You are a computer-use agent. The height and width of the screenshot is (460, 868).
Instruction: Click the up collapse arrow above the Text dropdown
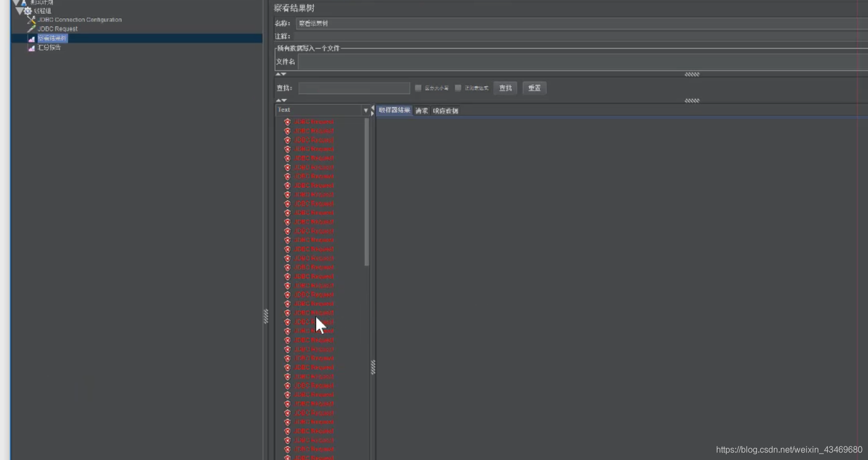(278, 100)
